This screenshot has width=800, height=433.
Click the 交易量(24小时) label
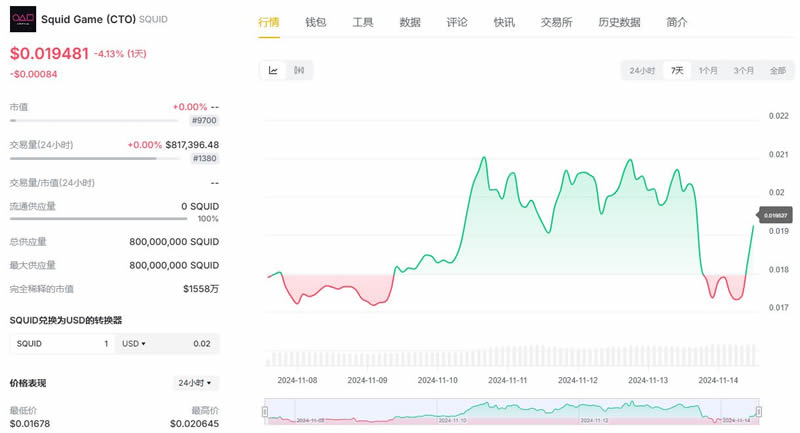[x=41, y=145]
